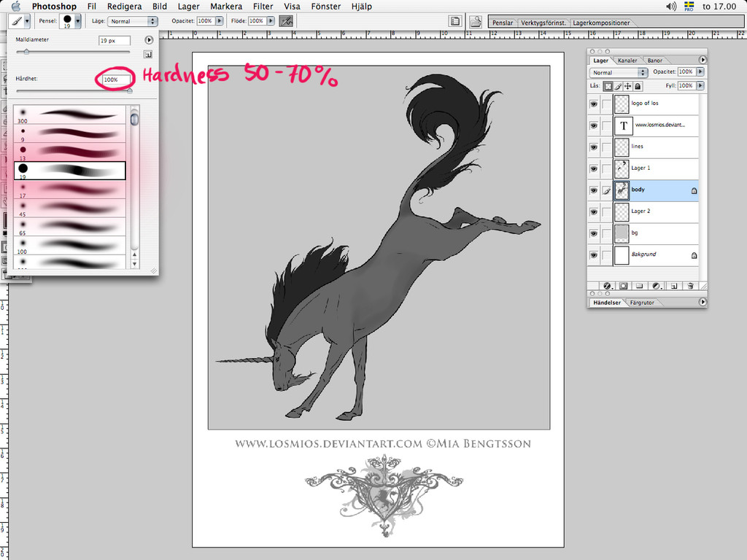Add a layer mask
Image resolution: width=747 pixels, height=560 pixels.
(623, 286)
